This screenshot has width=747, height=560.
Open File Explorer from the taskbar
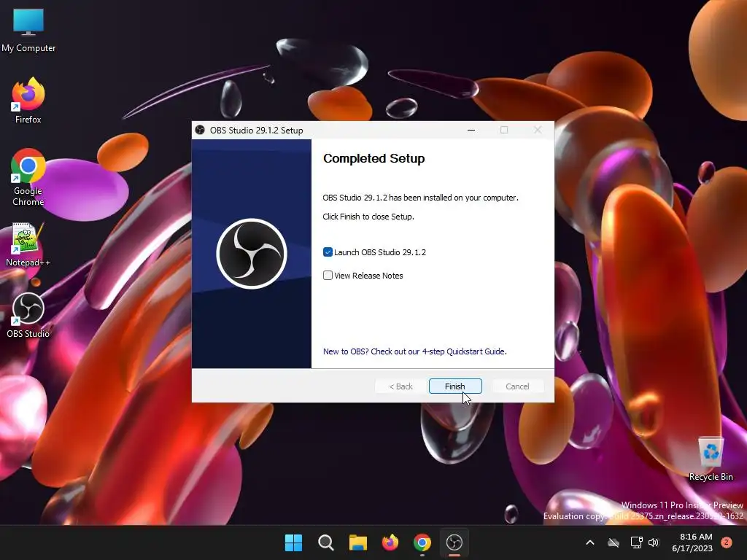[357, 542]
